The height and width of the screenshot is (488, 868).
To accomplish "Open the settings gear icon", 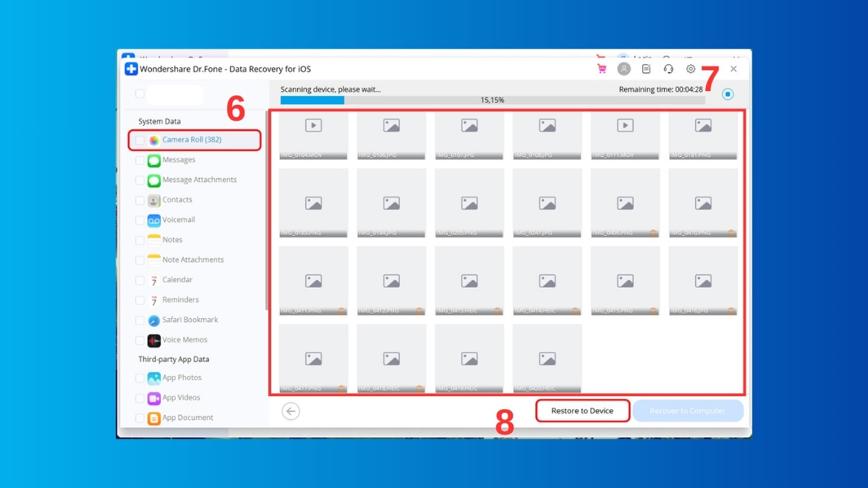I will (691, 69).
